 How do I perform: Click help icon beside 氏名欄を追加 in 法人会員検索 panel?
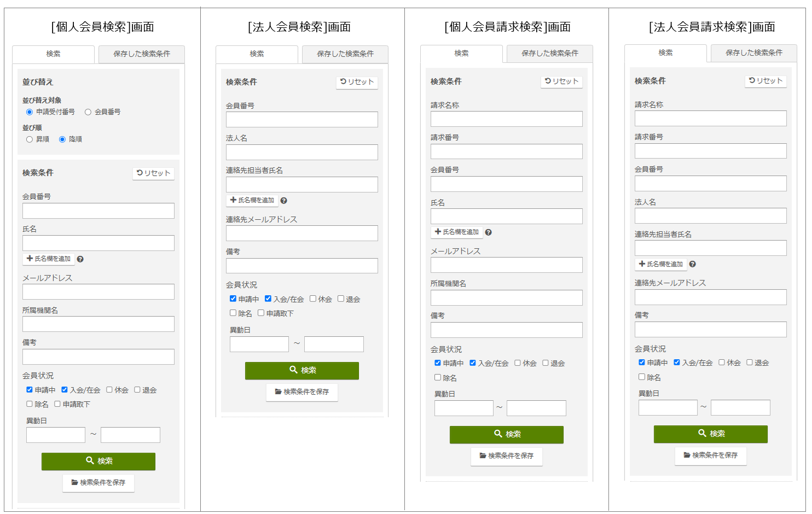(283, 201)
